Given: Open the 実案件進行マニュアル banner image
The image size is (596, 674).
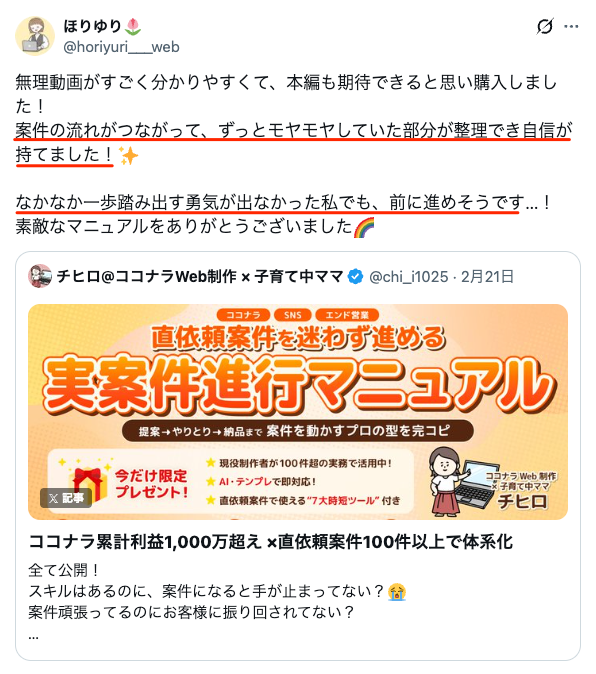Looking at the screenshot, I should (x=298, y=412).
